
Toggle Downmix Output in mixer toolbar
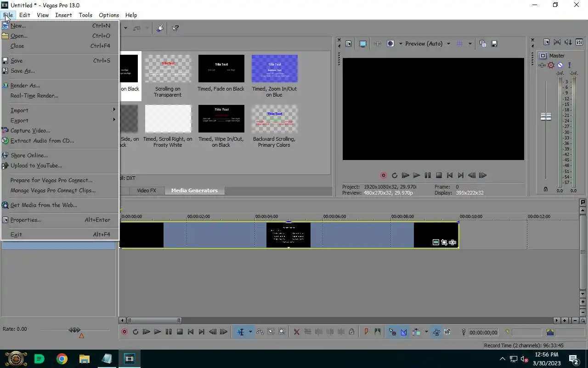click(557, 42)
